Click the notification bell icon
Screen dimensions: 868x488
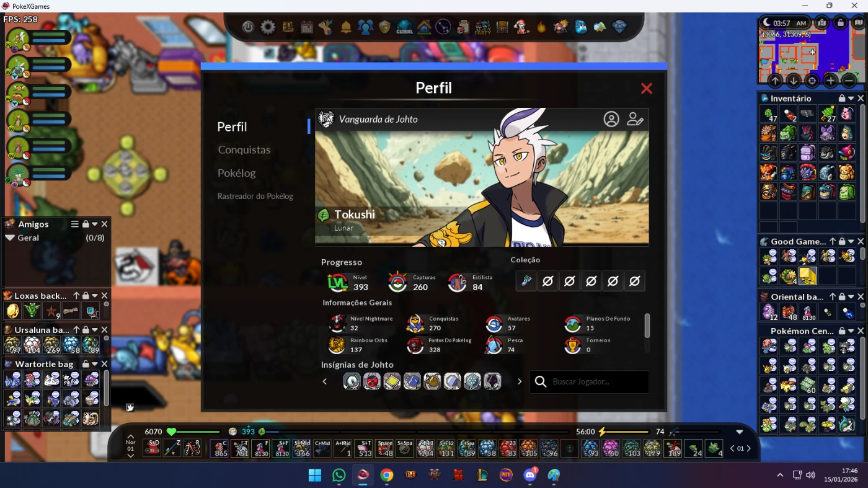[346, 27]
